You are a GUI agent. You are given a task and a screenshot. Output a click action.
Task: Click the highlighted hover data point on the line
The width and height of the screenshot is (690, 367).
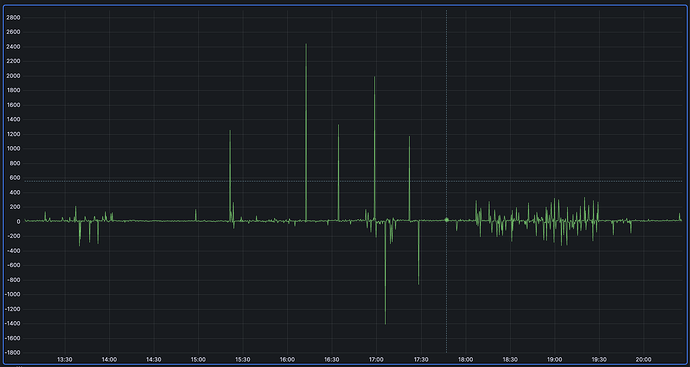click(x=446, y=220)
